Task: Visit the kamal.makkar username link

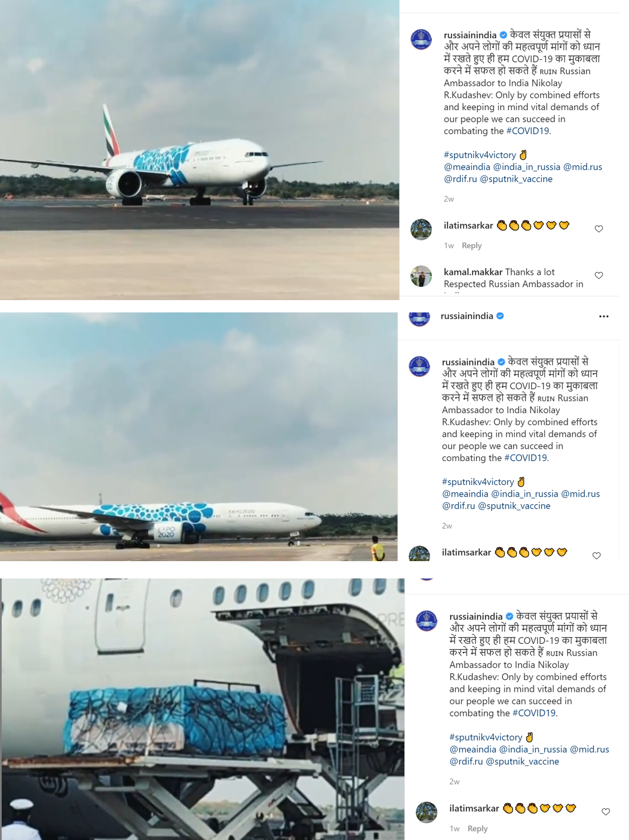Action: [x=473, y=272]
